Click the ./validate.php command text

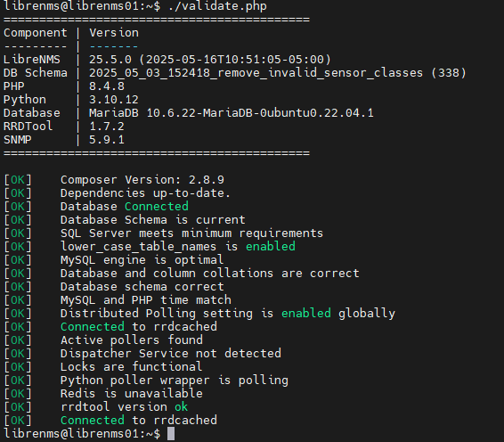coord(217,6)
